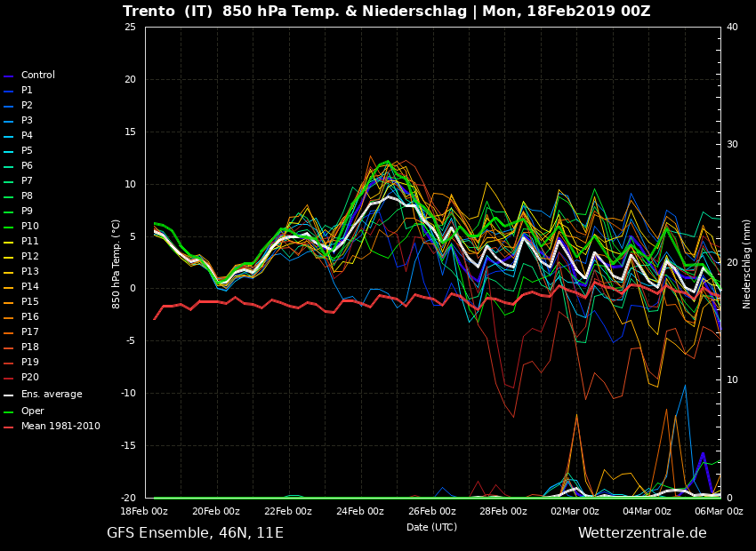Screen dimensions: 756x551
Task: Click the 20Feb 00z date tick label
Action: click(x=216, y=511)
